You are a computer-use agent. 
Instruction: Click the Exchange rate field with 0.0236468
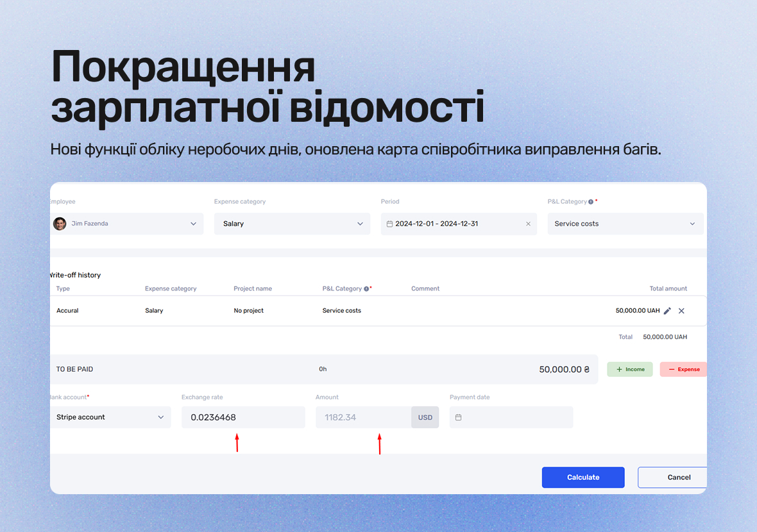[x=243, y=417]
